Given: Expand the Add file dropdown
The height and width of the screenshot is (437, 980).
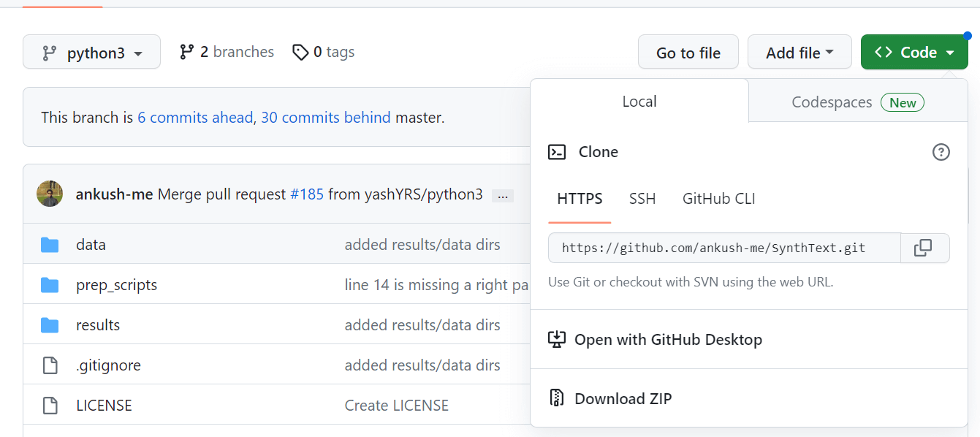Looking at the screenshot, I should click(x=799, y=53).
